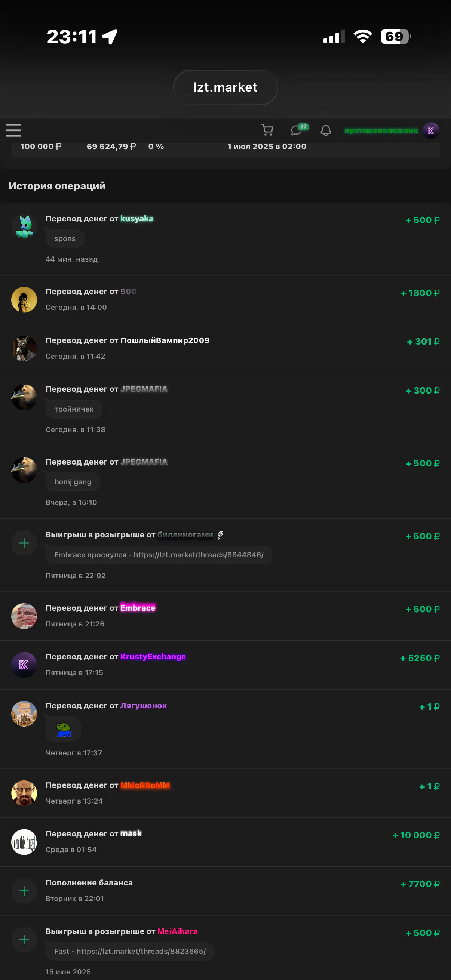Open the ПошлыйВампир2009 username link

[x=165, y=340]
